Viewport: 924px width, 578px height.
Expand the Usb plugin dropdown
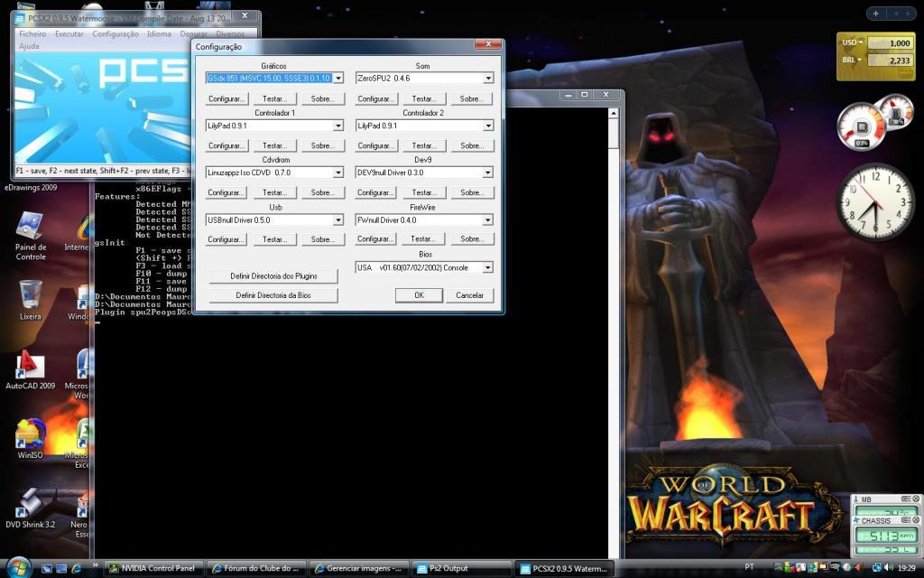coord(338,220)
